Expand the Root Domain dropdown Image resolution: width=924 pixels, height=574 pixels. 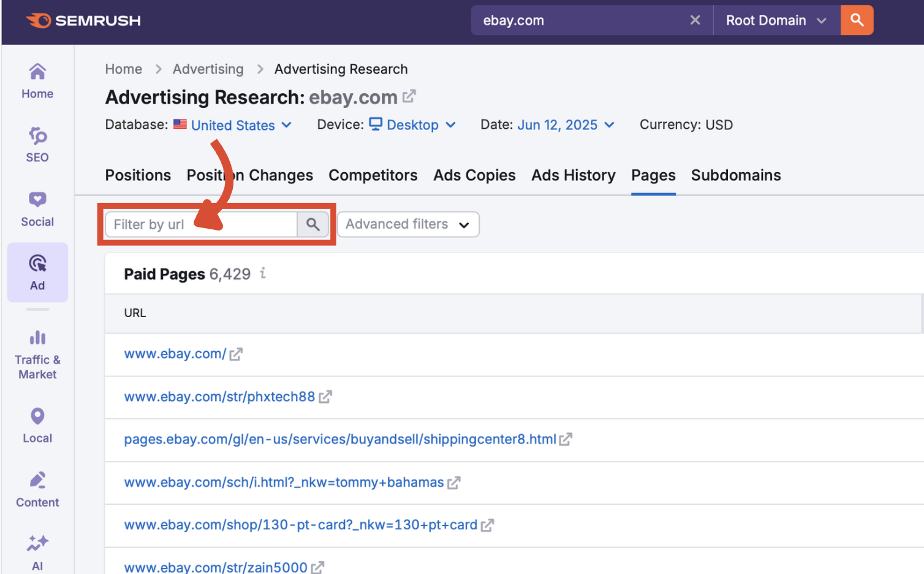[x=776, y=20]
